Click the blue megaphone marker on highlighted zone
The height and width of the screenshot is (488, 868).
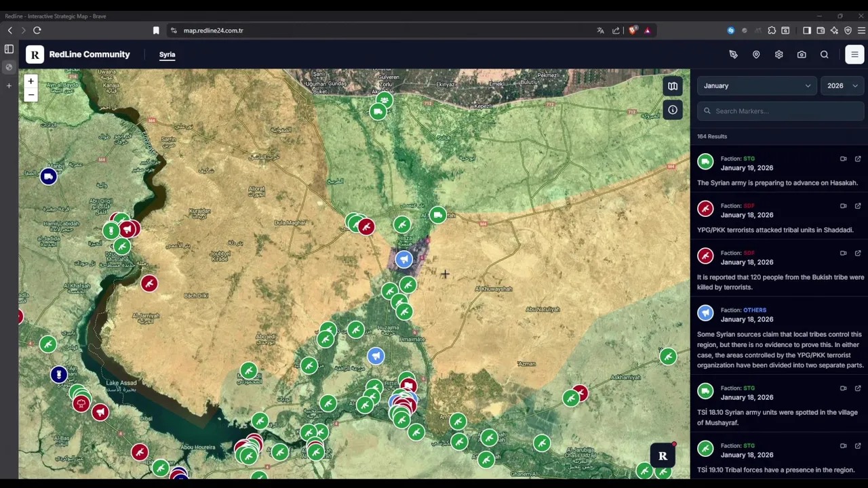coord(404,259)
